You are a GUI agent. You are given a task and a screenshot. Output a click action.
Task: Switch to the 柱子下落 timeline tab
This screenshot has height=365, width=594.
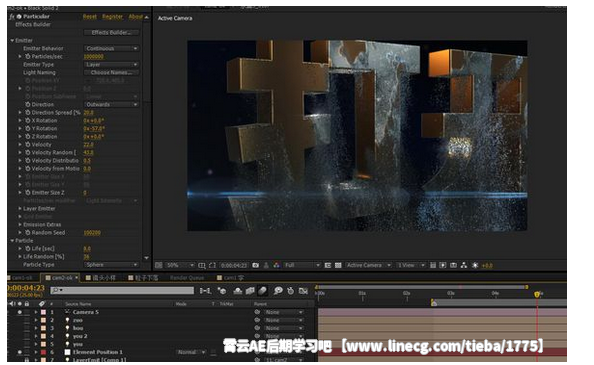[x=144, y=278]
